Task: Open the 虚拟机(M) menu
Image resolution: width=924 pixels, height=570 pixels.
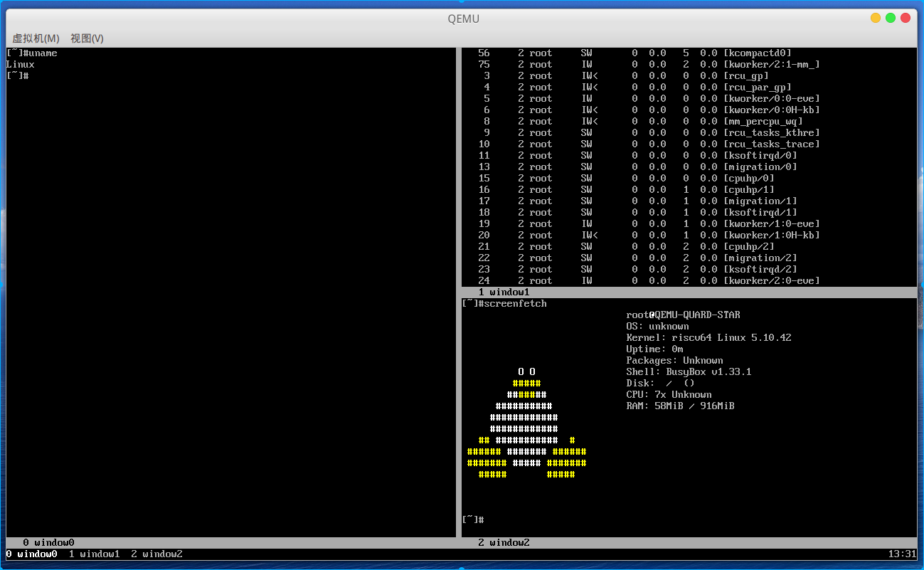Action: click(x=36, y=38)
